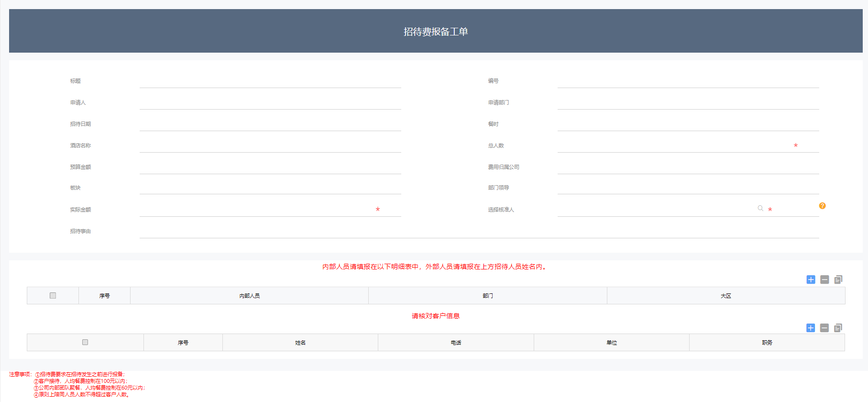The height and width of the screenshot is (402, 868).
Task: Click the 姓名 column header
Action: [x=300, y=343]
